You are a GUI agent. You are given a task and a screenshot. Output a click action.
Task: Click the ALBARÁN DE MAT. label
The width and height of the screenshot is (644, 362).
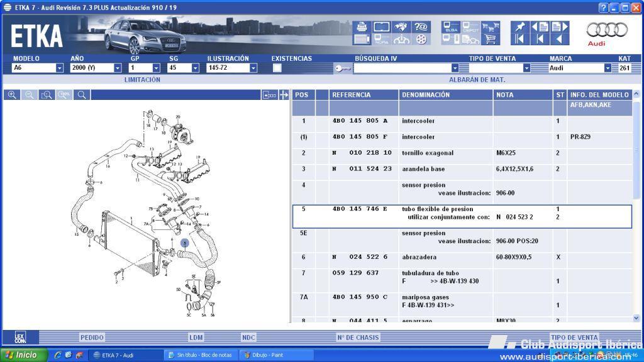(x=477, y=80)
